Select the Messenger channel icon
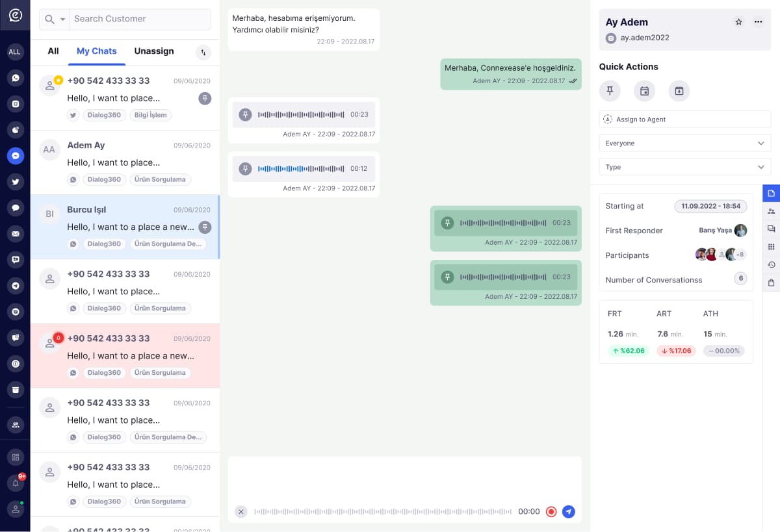 coord(15,156)
